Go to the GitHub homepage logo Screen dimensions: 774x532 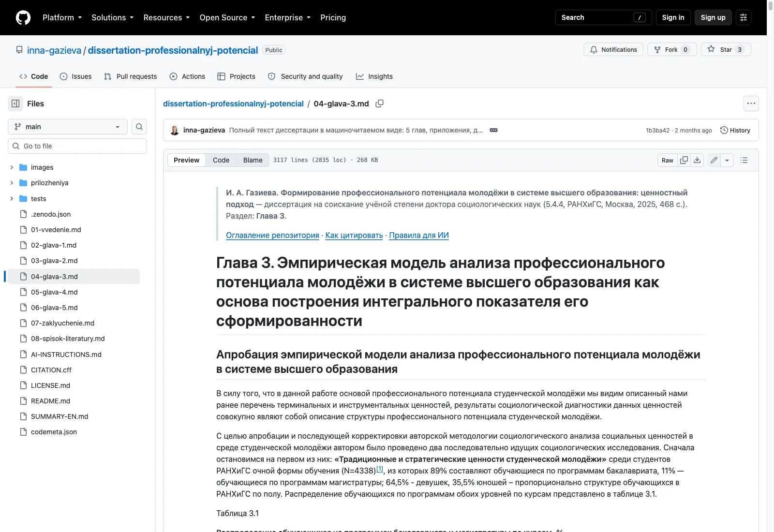23,17
